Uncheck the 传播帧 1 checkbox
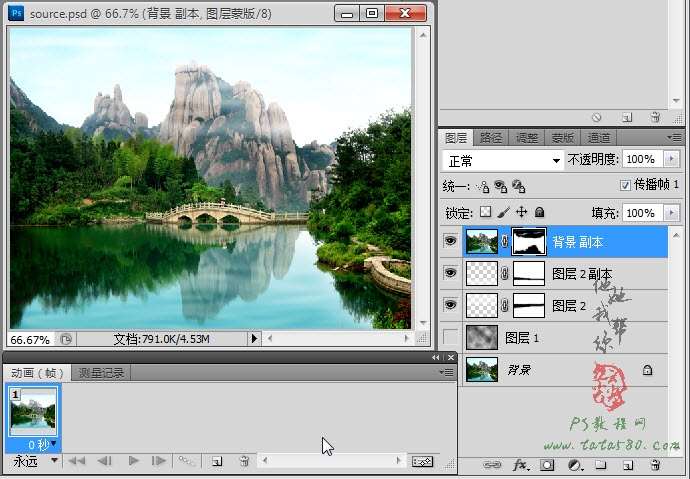Viewport: 690px width, 479px height. [x=625, y=185]
